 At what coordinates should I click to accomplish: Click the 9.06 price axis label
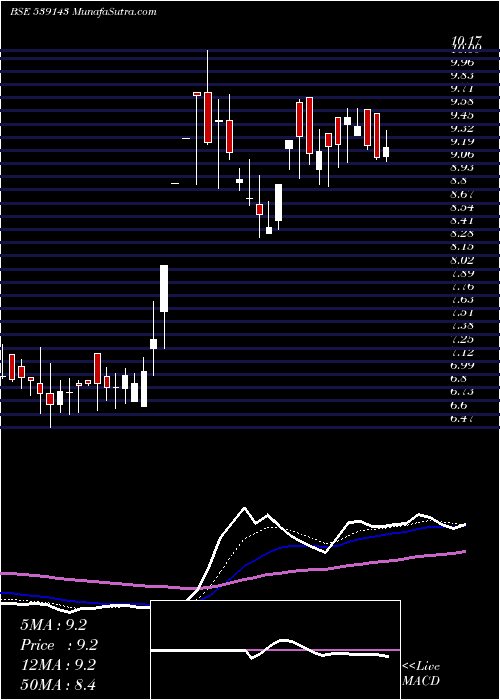[x=461, y=154]
